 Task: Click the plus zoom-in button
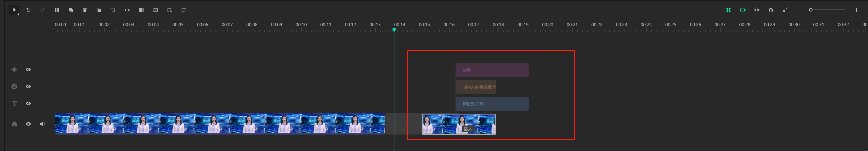[856, 10]
